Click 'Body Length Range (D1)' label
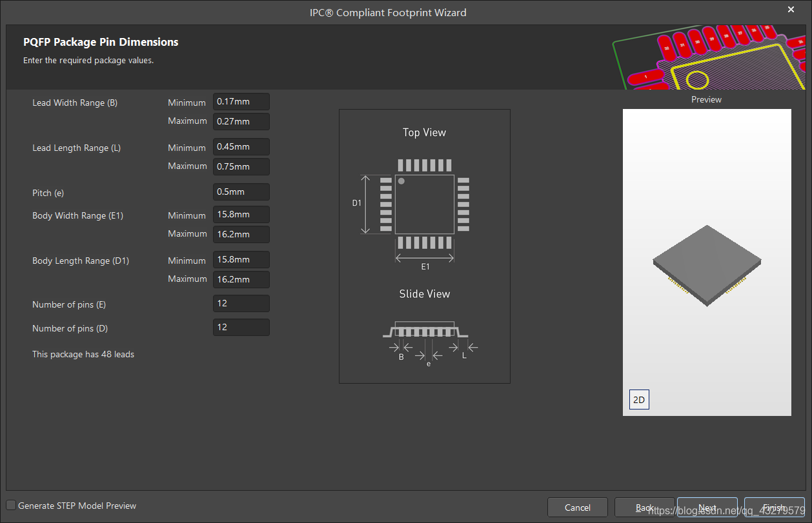The width and height of the screenshot is (812, 523). 81,261
